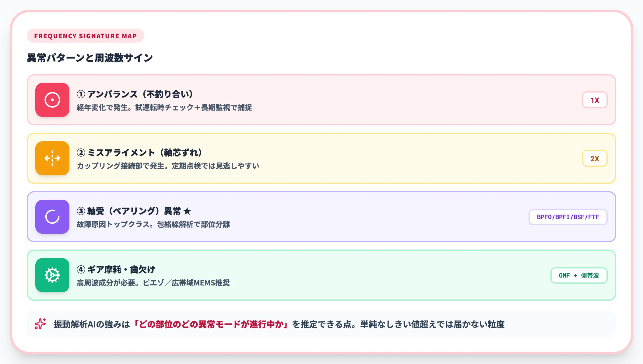Open the FREQUENCY SIGNATURE MAP tab
The width and height of the screenshot is (643, 364).
tap(86, 36)
